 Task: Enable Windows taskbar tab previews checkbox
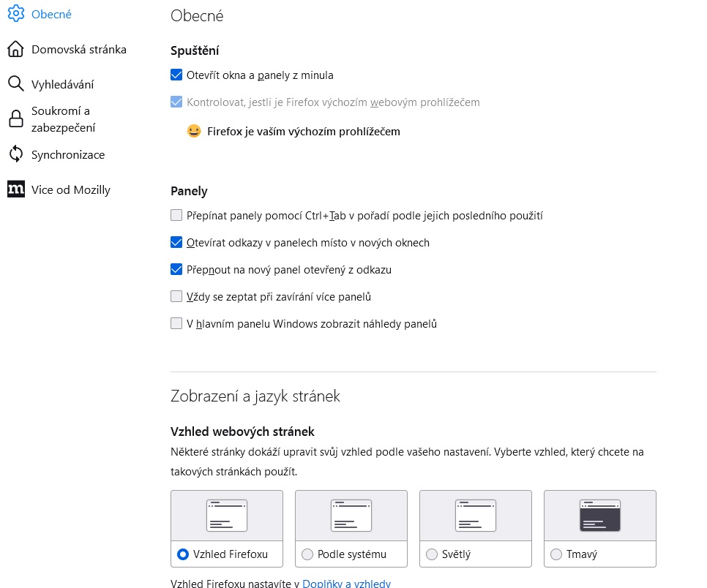pyautogui.click(x=176, y=323)
